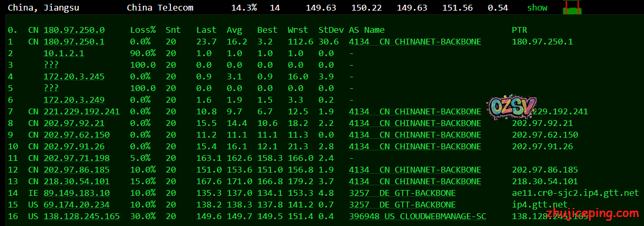Image resolution: width=644 pixels, height=226 pixels.
Task: Click the "show" link for China Telecom
Action: click(x=537, y=8)
